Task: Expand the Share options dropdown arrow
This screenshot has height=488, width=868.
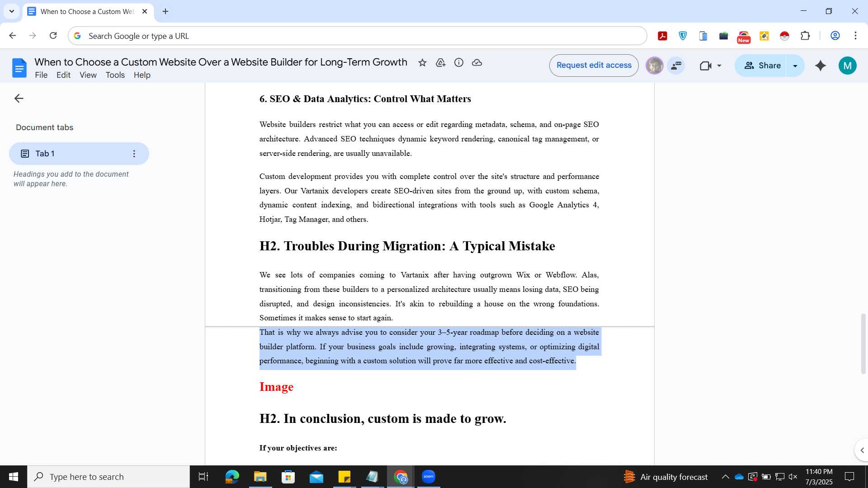Action: tap(795, 66)
